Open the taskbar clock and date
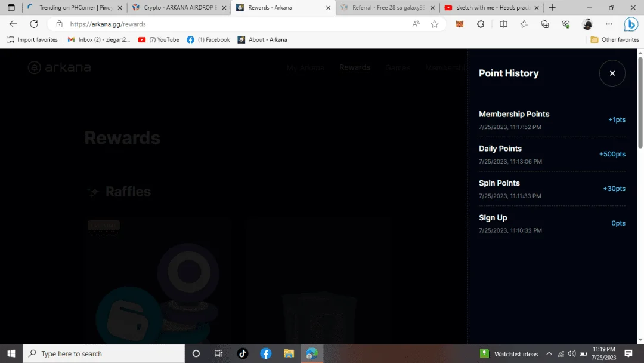This screenshot has width=644, height=363. click(x=603, y=353)
